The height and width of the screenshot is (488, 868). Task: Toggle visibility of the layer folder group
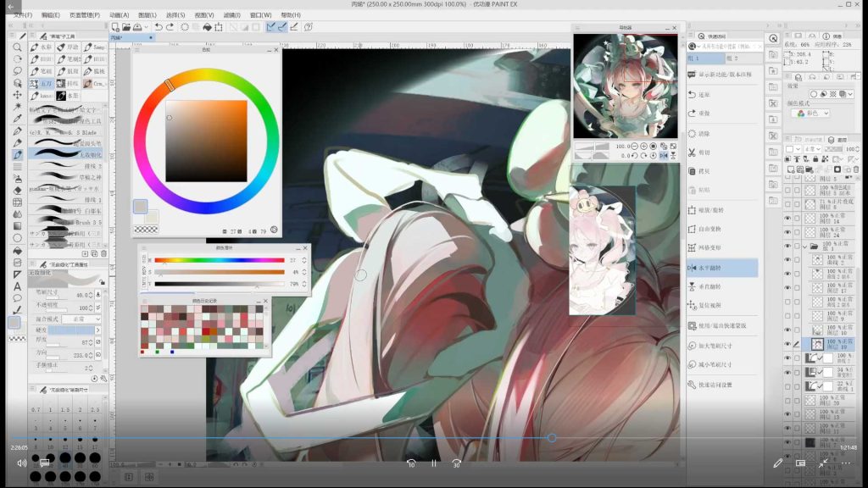point(787,246)
